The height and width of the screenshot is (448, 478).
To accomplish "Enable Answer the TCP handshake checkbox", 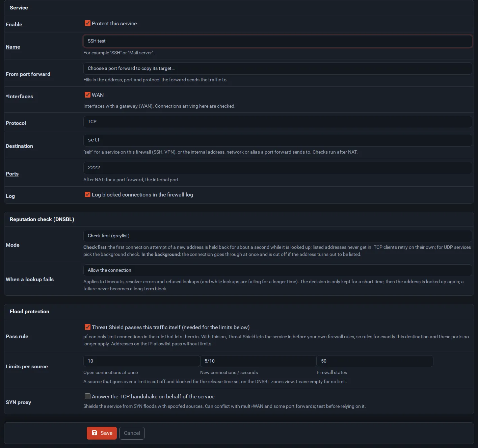I will (87, 396).
